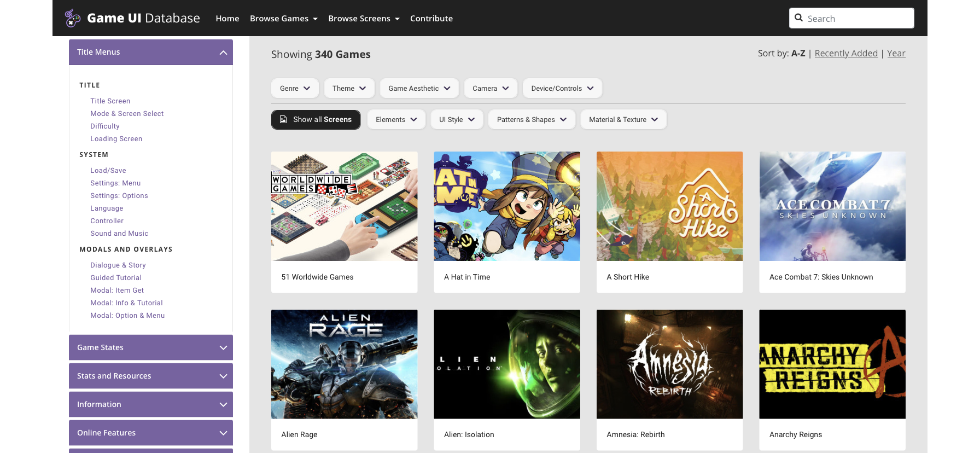Click the image icon in Show all Screens
The width and height of the screenshot is (980, 453).
pyautogui.click(x=283, y=119)
